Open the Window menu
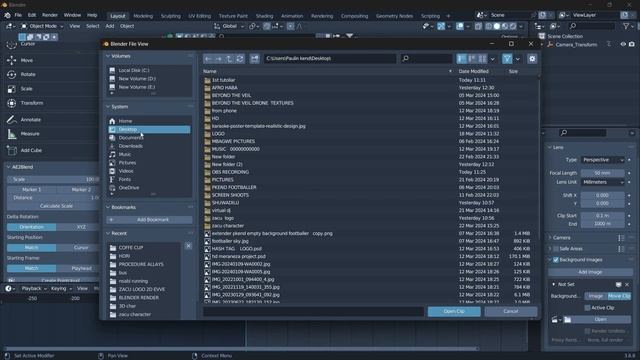The width and height of the screenshot is (640, 360). 72,15
